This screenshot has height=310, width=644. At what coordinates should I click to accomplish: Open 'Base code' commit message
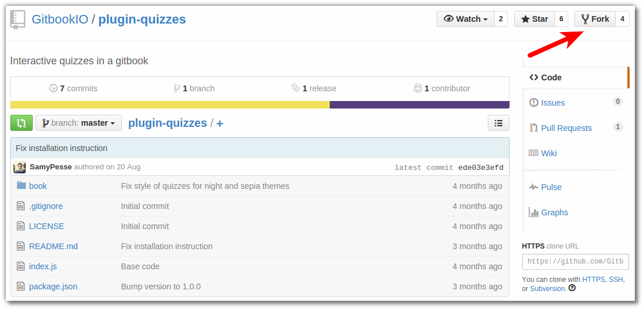(x=140, y=266)
